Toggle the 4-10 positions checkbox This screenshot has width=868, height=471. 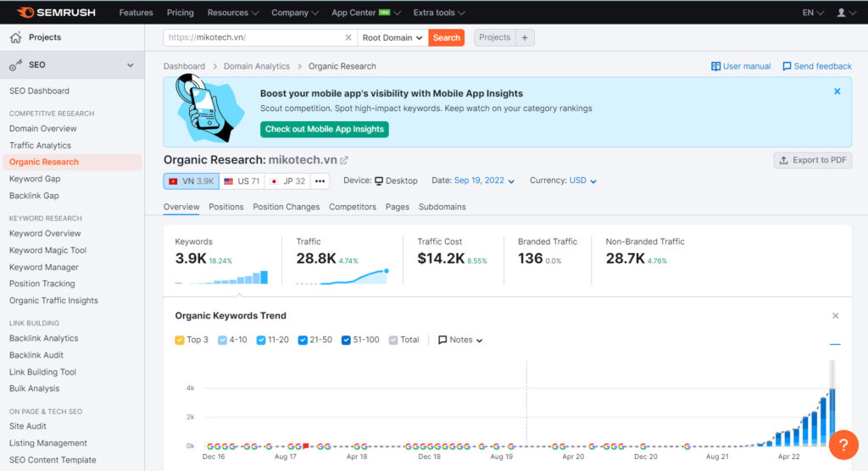[x=223, y=340]
